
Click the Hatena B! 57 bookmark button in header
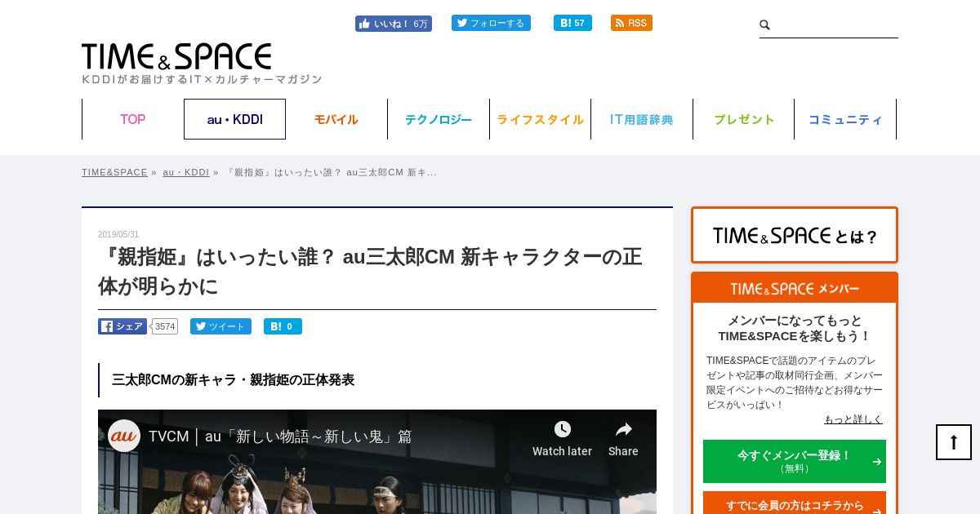pos(572,23)
